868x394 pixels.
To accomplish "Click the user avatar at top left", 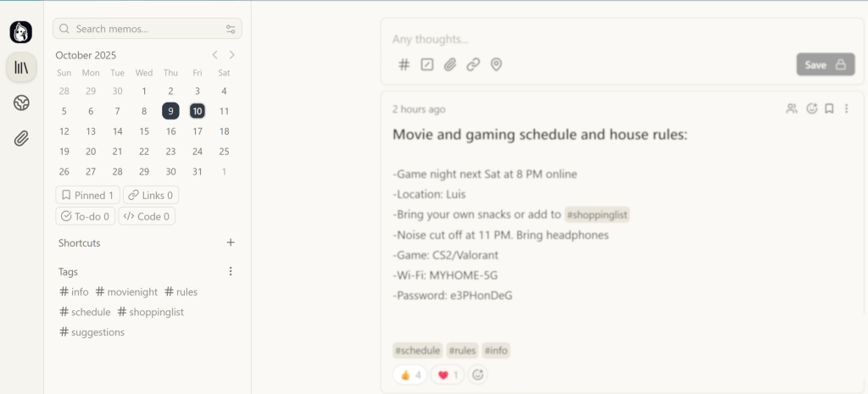I will pyautogui.click(x=21, y=32).
